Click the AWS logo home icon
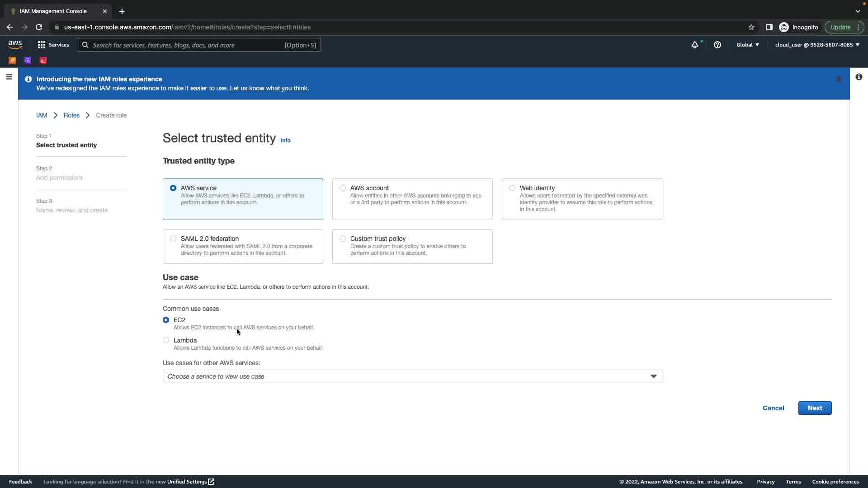This screenshot has height=488, width=868. pyautogui.click(x=15, y=44)
